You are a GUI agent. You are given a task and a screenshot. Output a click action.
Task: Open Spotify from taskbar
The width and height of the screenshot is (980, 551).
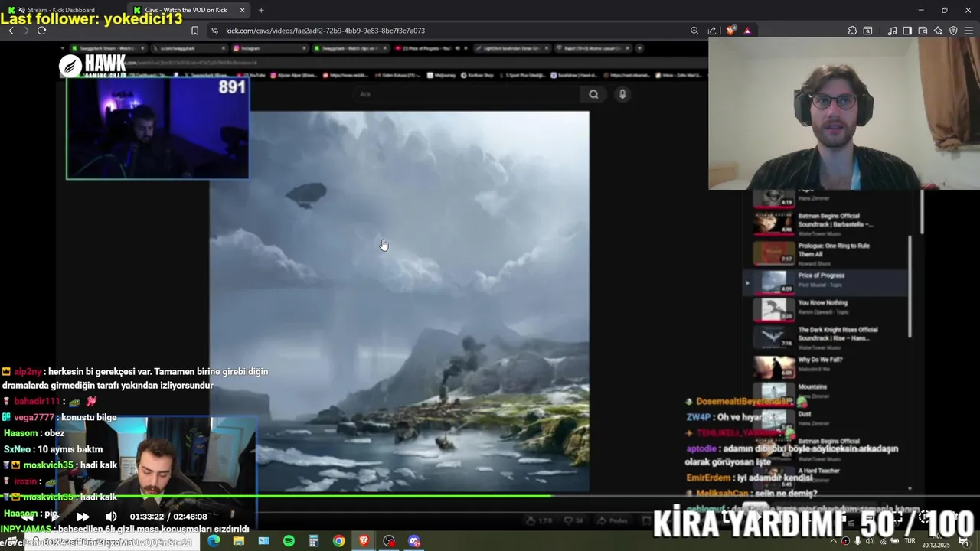point(289,541)
